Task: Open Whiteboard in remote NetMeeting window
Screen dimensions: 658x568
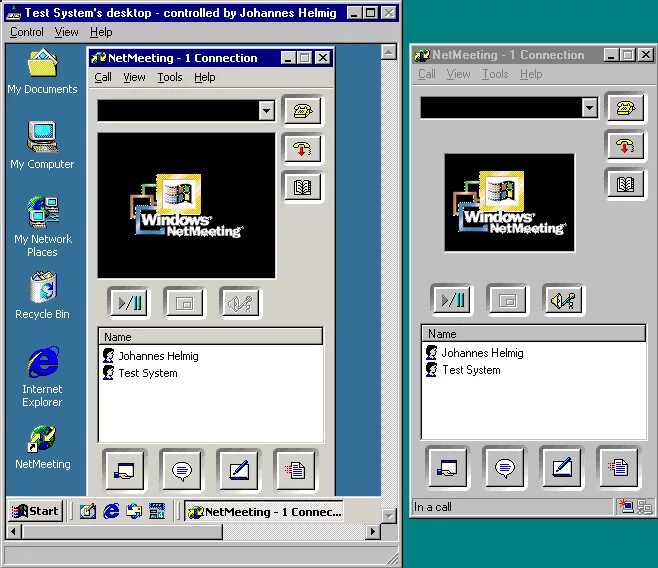Action: click(239, 470)
